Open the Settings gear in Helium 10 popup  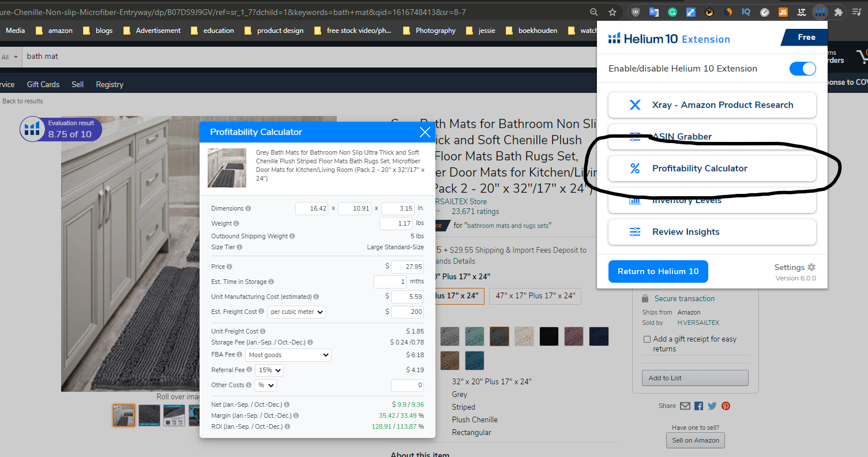point(811,267)
